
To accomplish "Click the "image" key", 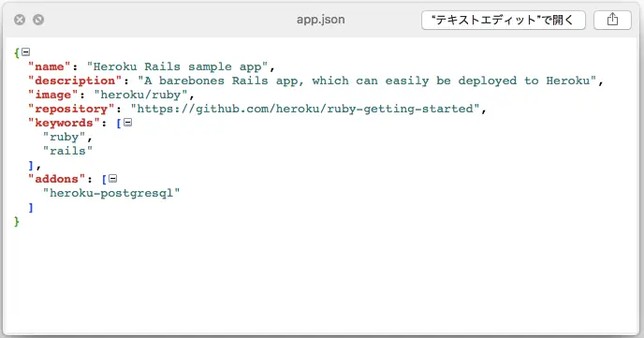I will point(53,95).
